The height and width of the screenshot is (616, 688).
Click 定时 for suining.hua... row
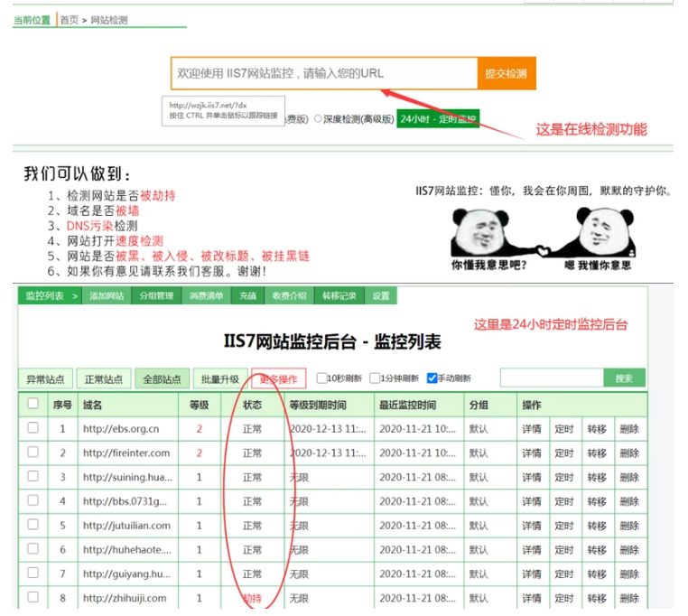coord(564,477)
